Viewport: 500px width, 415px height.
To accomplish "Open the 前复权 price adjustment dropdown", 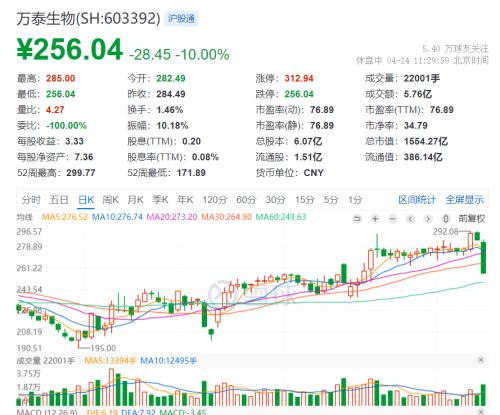I will [x=472, y=219].
